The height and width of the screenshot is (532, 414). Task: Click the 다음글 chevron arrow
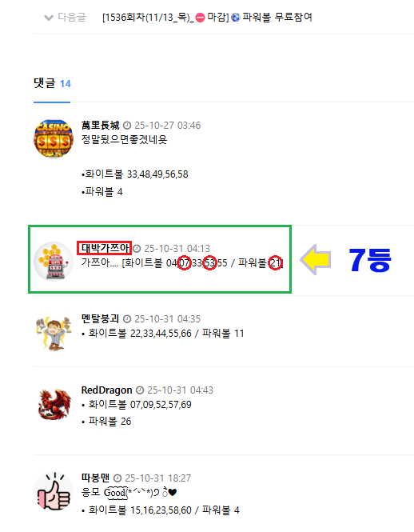point(49,18)
